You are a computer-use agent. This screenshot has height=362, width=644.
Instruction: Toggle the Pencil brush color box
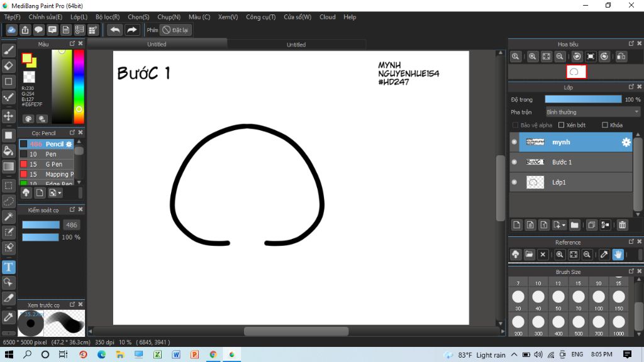click(x=24, y=144)
